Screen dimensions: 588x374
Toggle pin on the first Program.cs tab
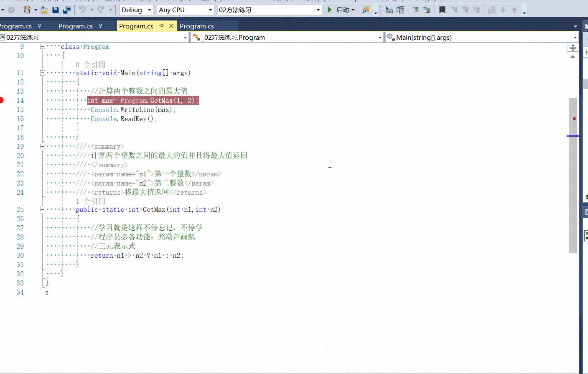click(39, 26)
